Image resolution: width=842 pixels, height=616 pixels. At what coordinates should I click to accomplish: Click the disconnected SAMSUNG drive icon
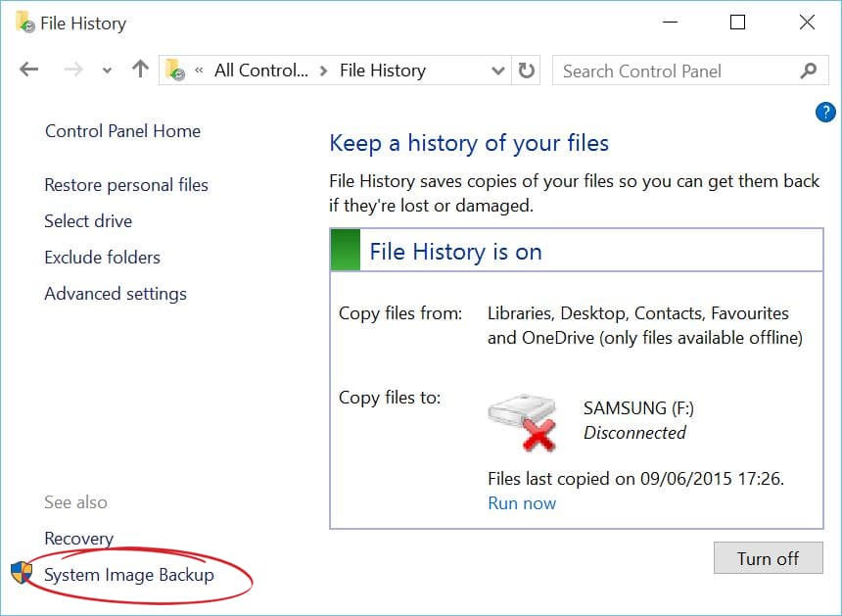click(x=522, y=421)
